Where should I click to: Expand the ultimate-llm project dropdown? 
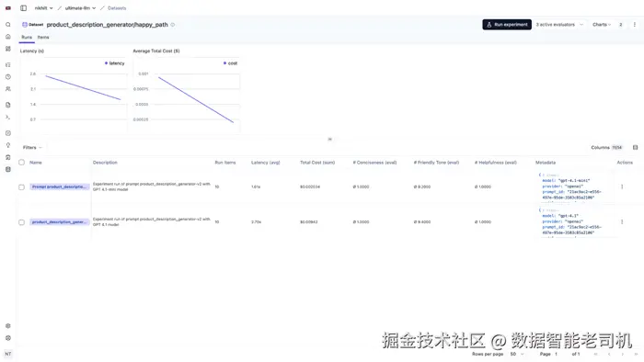tap(81, 8)
